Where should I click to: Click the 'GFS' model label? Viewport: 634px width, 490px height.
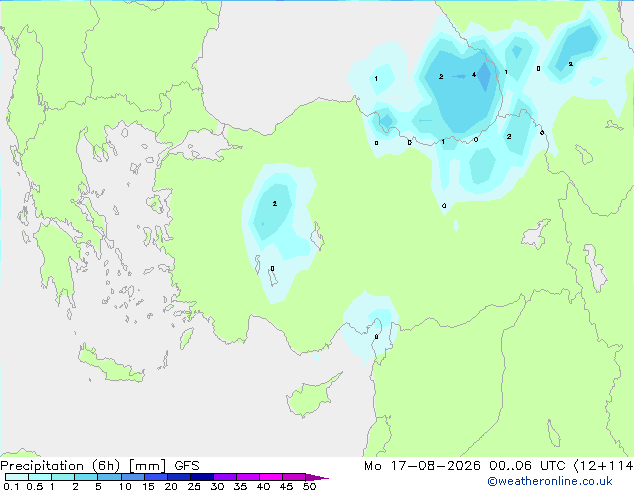[187, 466]
